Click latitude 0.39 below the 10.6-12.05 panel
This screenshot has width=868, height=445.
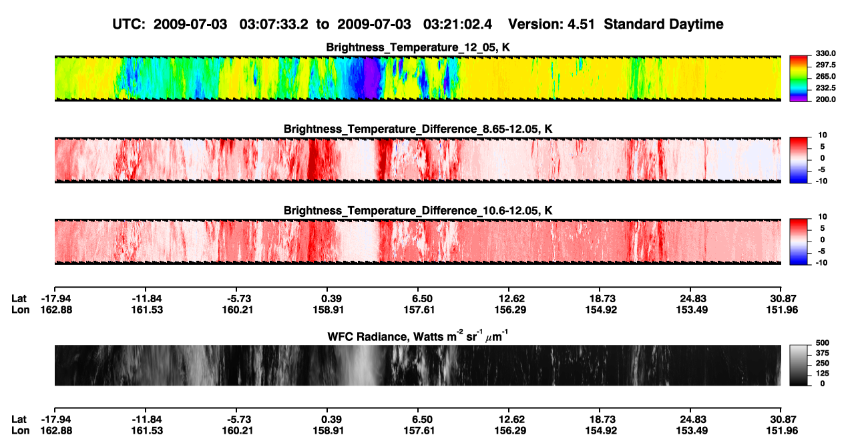click(x=331, y=298)
